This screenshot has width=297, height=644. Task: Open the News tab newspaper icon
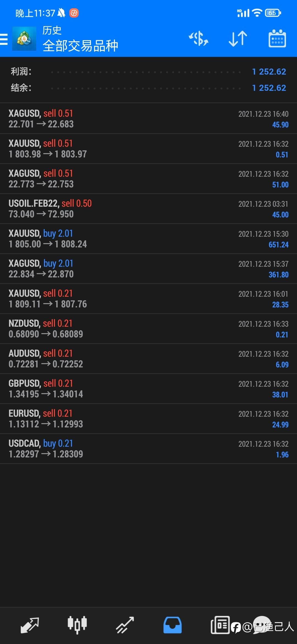tap(220, 625)
